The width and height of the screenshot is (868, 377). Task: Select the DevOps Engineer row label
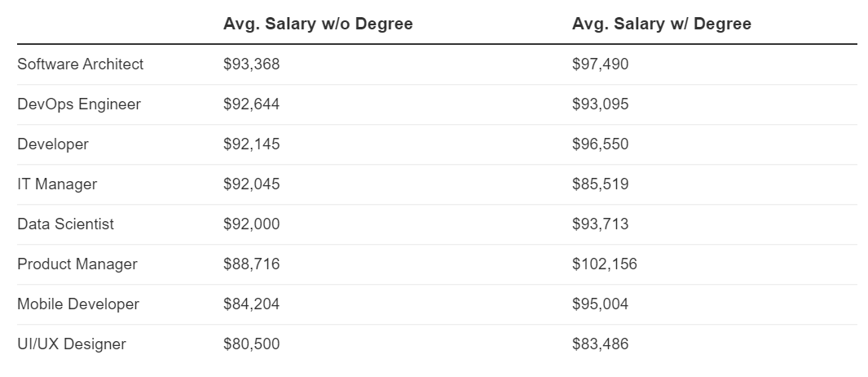point(79,104)
